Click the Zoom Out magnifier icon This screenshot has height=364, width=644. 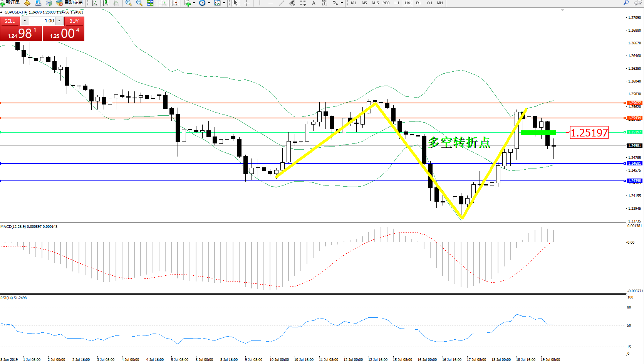pos(139,3)
